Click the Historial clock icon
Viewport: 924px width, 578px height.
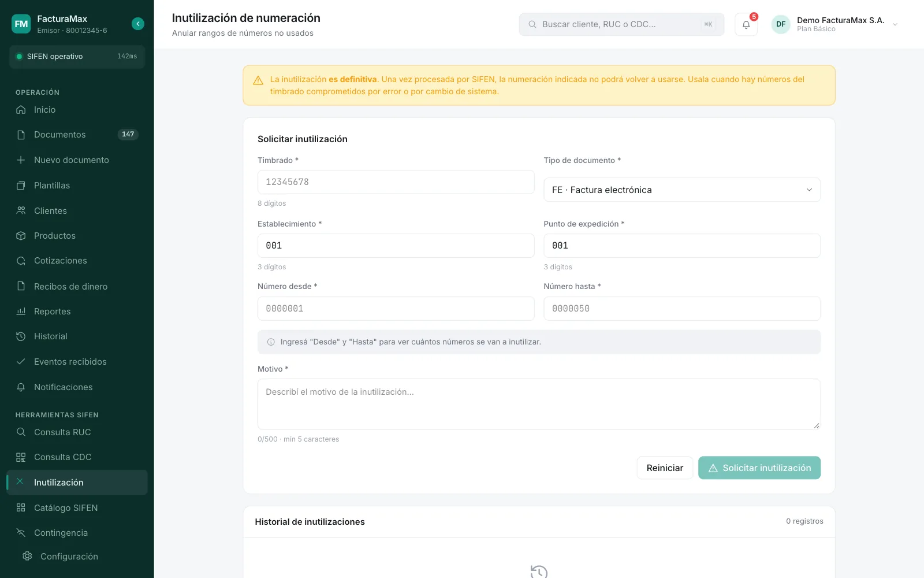tap(21, 336)
